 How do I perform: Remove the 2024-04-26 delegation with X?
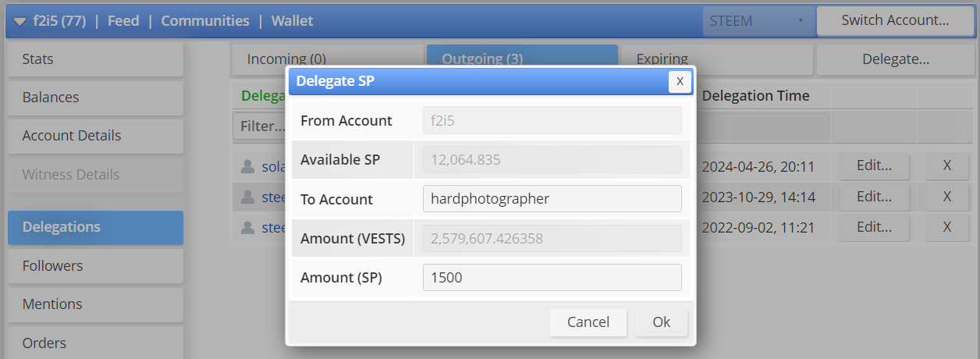947,165
